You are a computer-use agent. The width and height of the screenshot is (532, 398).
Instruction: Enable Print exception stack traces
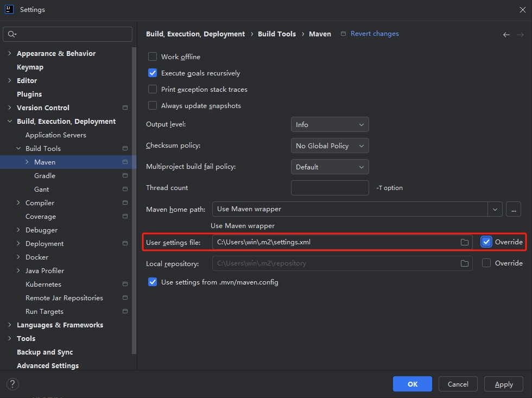(x=153, y=89)
